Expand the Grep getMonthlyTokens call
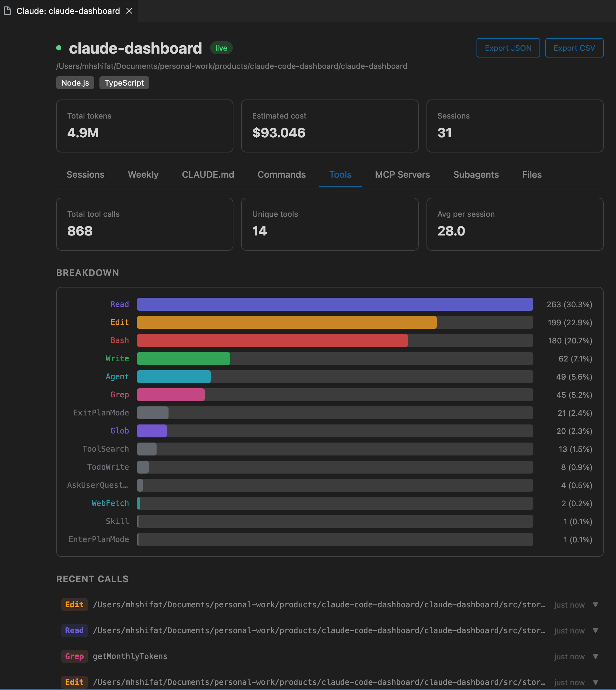 (x=595, y=656)
